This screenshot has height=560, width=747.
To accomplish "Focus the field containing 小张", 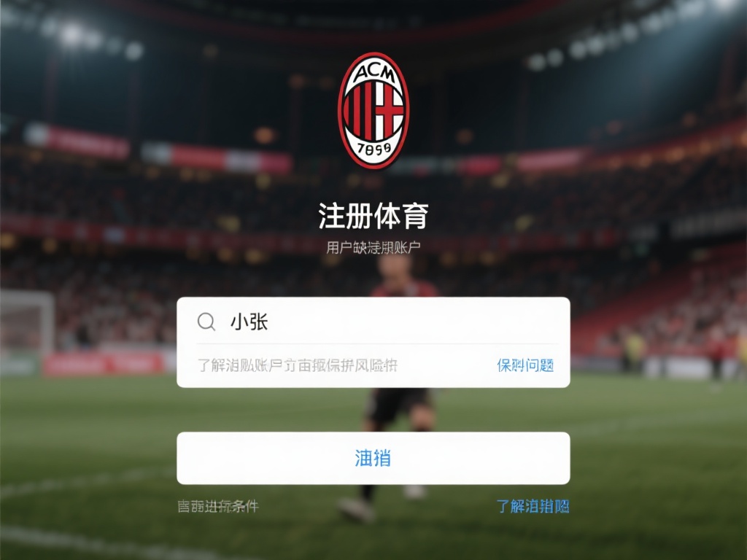I will (373, 322).
